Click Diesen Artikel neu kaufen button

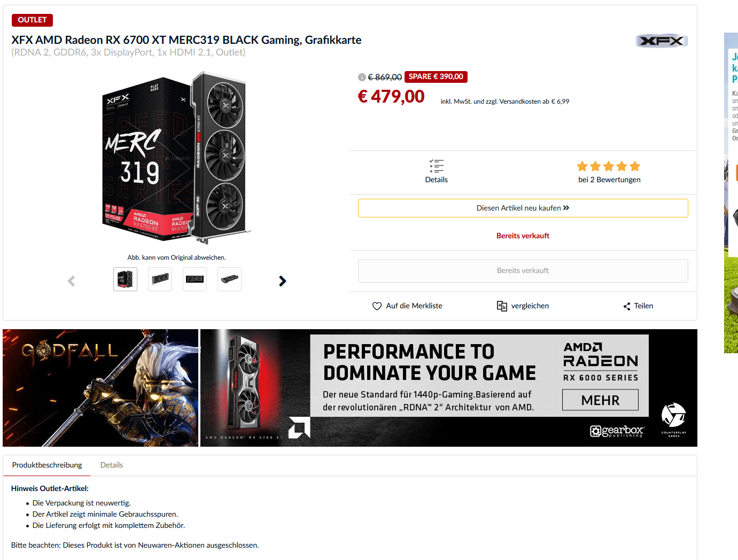point(523,208)
